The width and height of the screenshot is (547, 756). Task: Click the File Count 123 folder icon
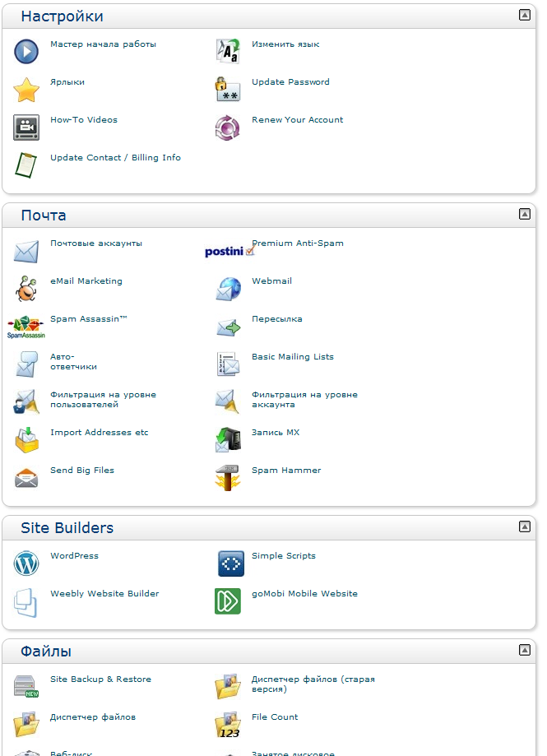228,725
